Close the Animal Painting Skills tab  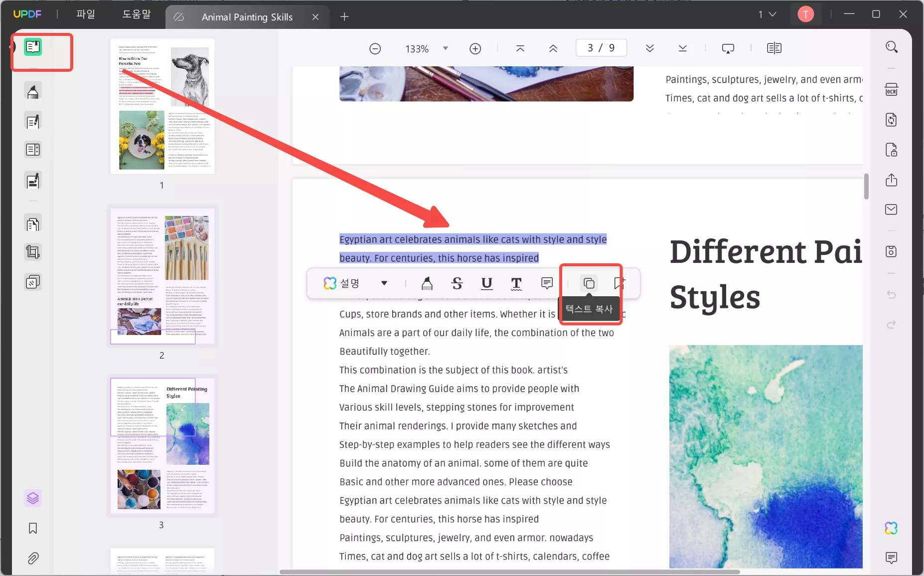(315, 17)
